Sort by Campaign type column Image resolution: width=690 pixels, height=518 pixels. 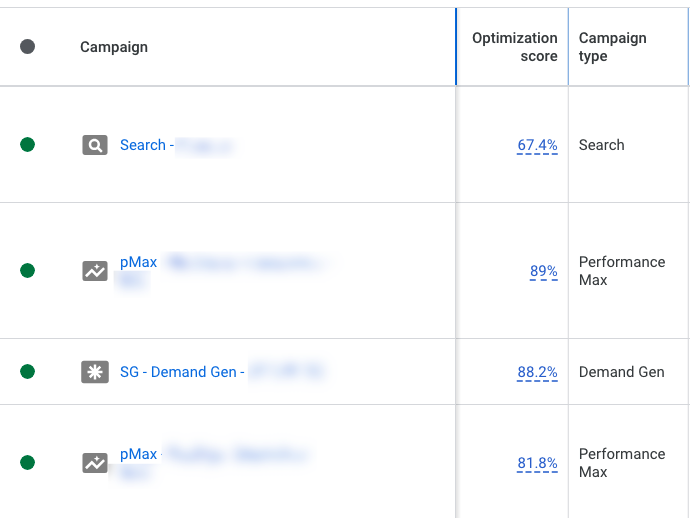pyautogui.click(x=612, y=47)
